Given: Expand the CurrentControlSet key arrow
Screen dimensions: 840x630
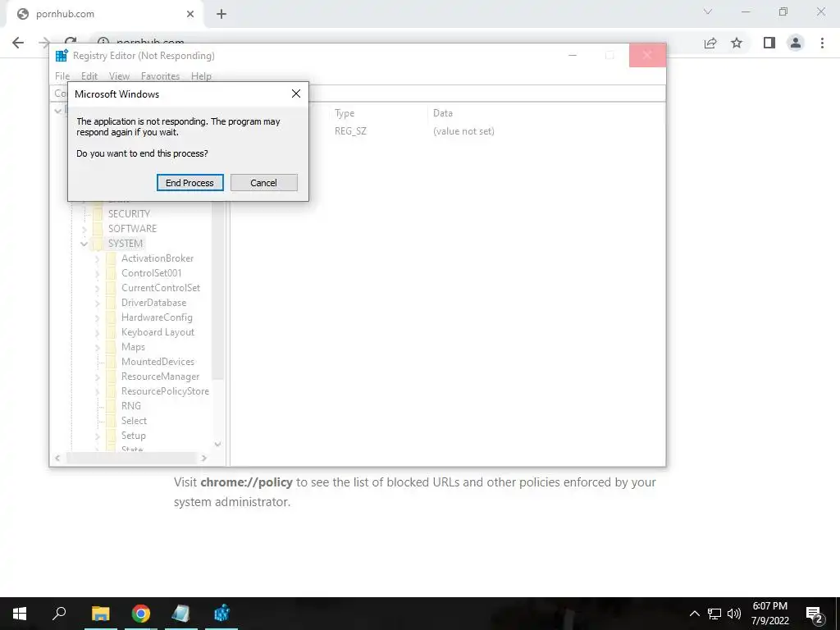Looking at the screenshot, I should pos(97,288).
